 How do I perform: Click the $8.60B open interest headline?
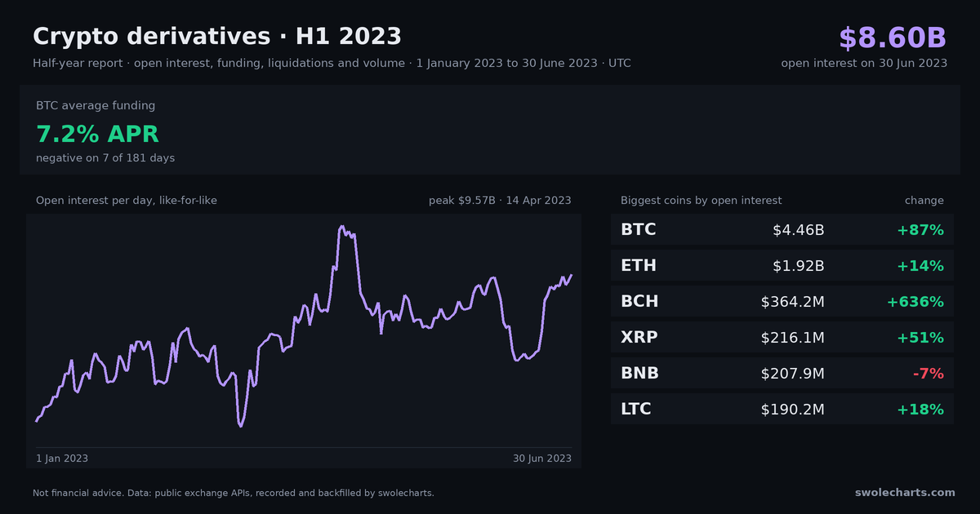(x=893, y=38)
